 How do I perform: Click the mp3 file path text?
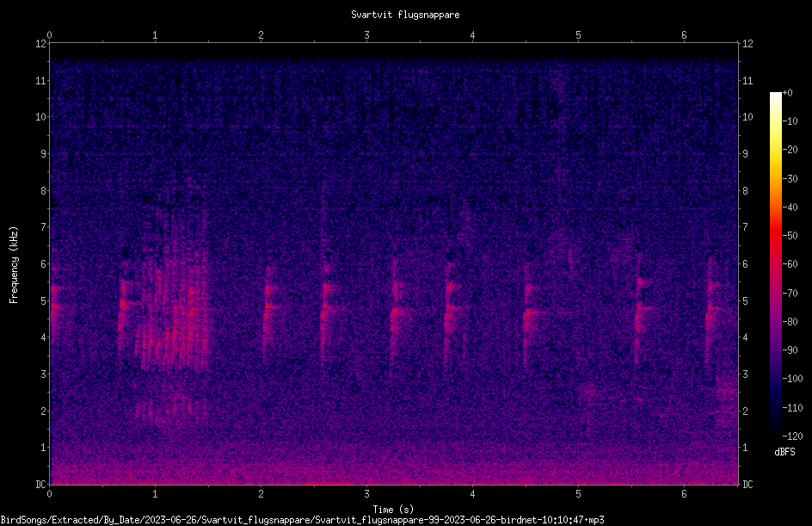point(303,520)
